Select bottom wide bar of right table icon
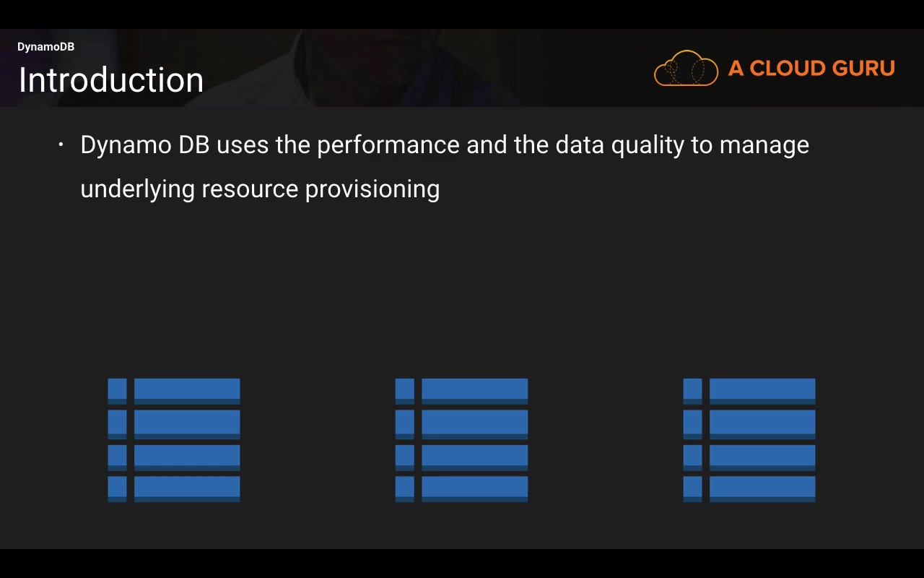The width and height of the screenshot is (924, 578). [762, 488]
